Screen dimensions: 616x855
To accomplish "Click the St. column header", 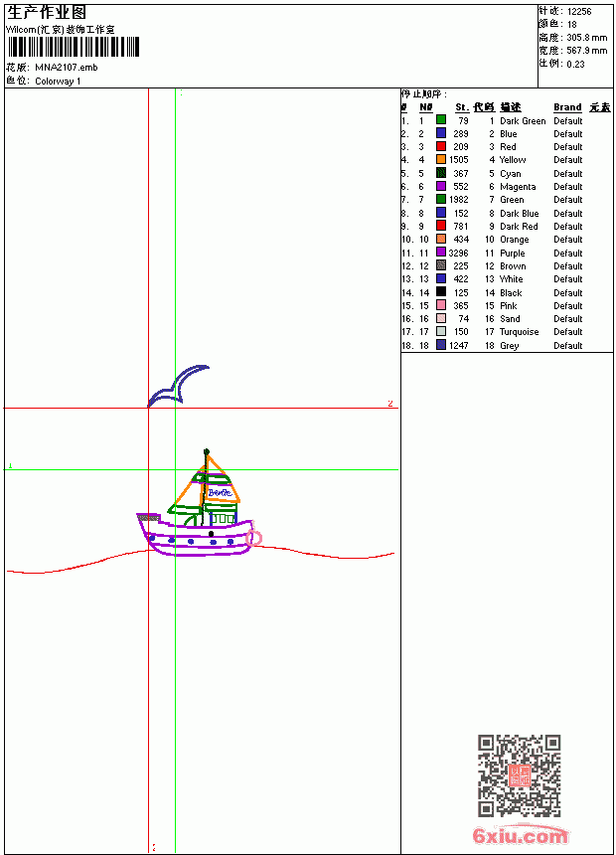I will click(462, 107).
